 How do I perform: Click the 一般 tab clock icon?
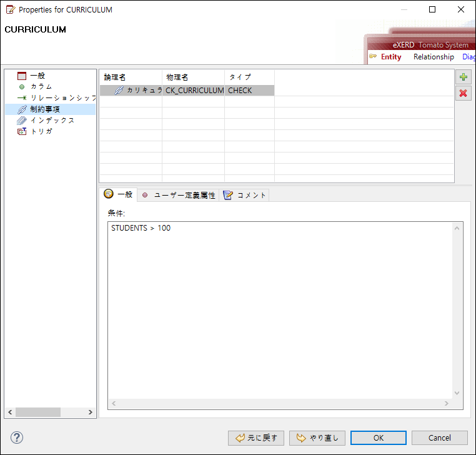[x=109, y=194]
